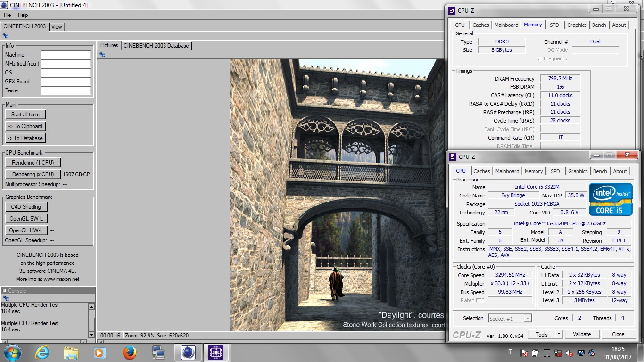
Task: Open the Help menu in CINEBENCH
Action: [x=23, y=15]
